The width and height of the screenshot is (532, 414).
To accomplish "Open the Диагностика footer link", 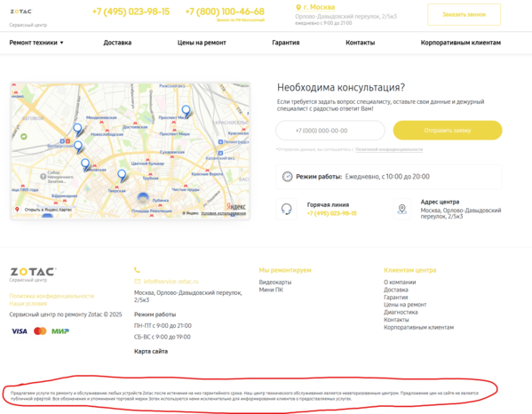I will (401, 312).
